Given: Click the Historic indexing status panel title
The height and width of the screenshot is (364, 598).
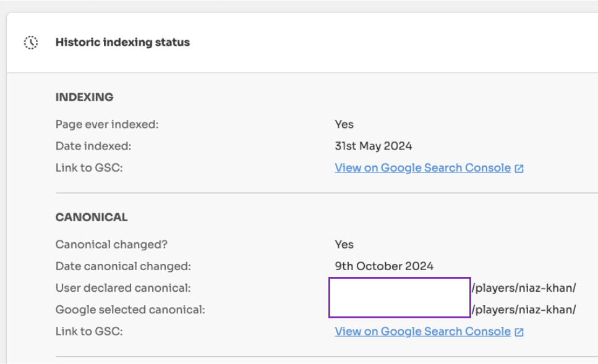Looking at the screenshot, I should (122, 43).
